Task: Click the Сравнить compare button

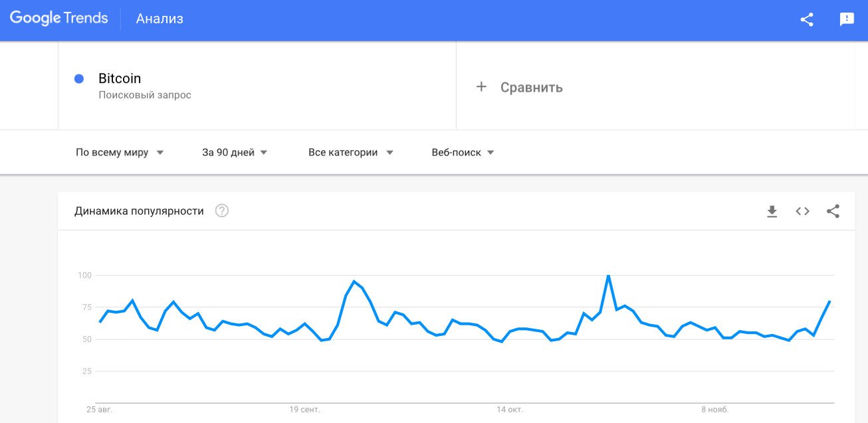Action: pos(531,87)
